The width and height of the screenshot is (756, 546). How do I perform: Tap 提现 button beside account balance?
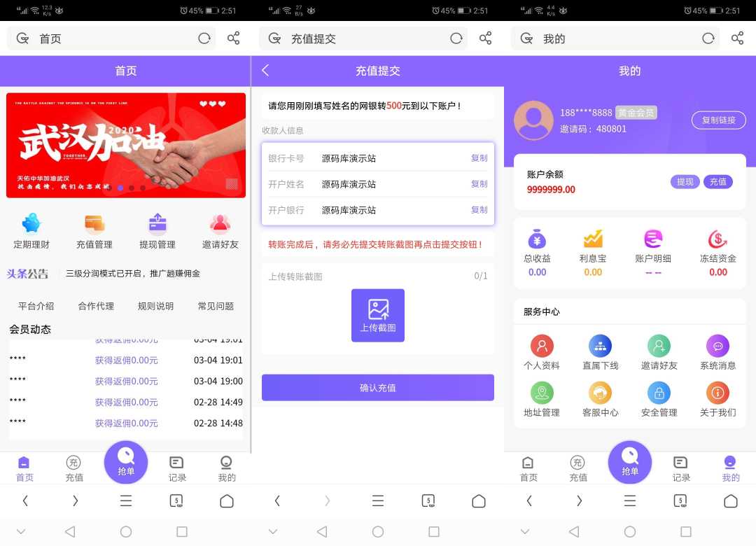685,182
